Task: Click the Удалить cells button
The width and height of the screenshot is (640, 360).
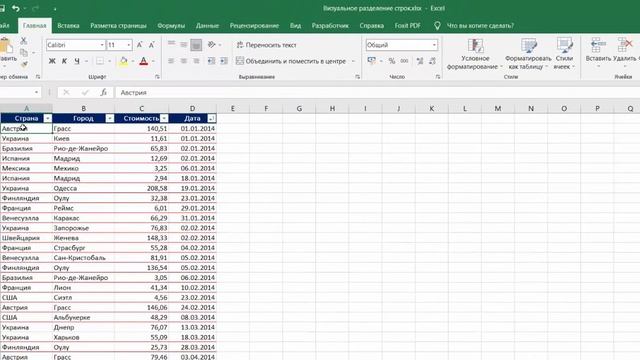Action: tap(625, 53)
